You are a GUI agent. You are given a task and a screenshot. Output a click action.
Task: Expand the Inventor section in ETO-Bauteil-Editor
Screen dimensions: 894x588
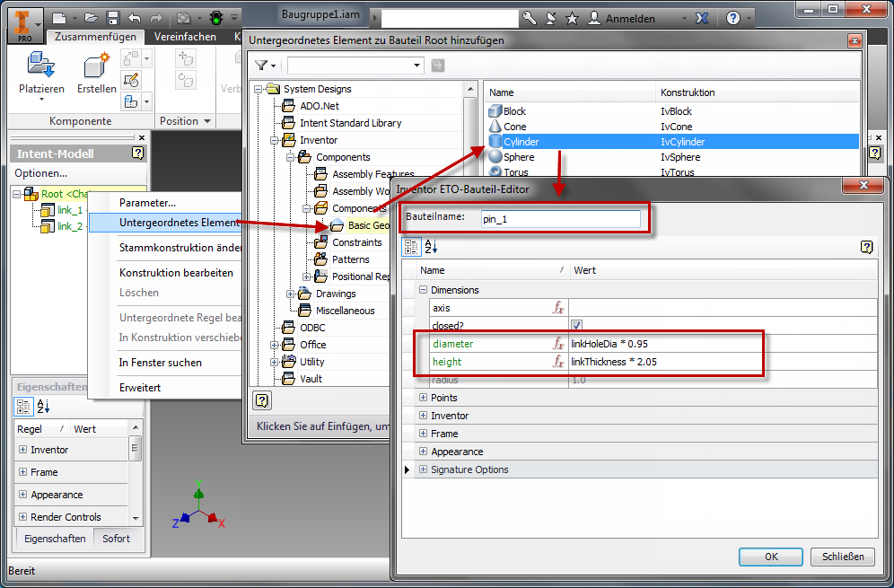[x=423, y=416]
